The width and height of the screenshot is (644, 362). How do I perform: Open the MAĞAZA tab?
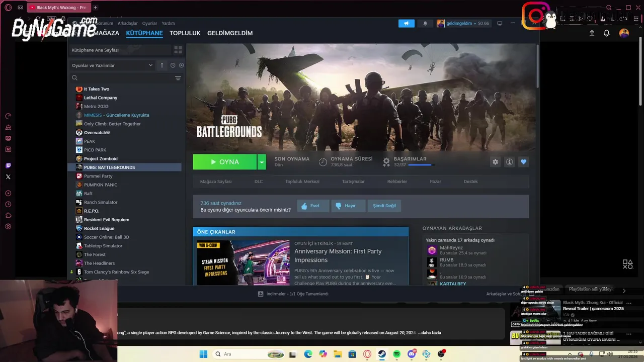coord(106,33)
